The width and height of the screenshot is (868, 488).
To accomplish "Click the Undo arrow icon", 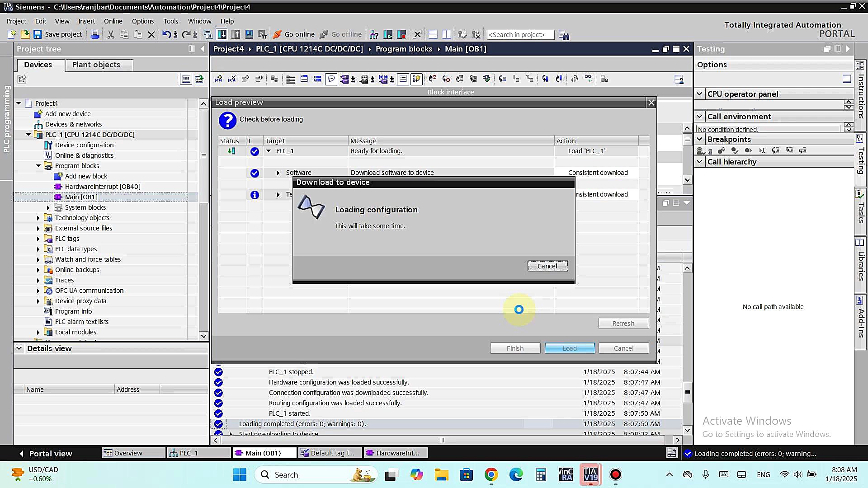I will click(166, 34).
